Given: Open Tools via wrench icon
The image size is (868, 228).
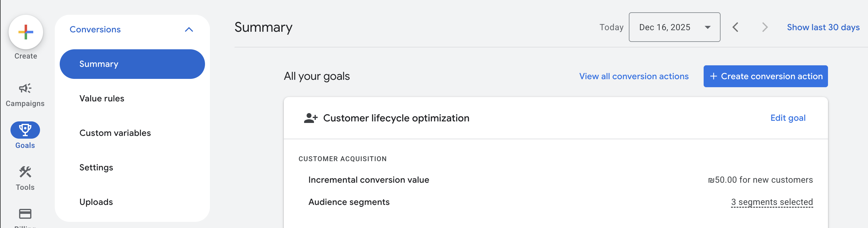Looking at the screenshot, I should click(25, 172).
